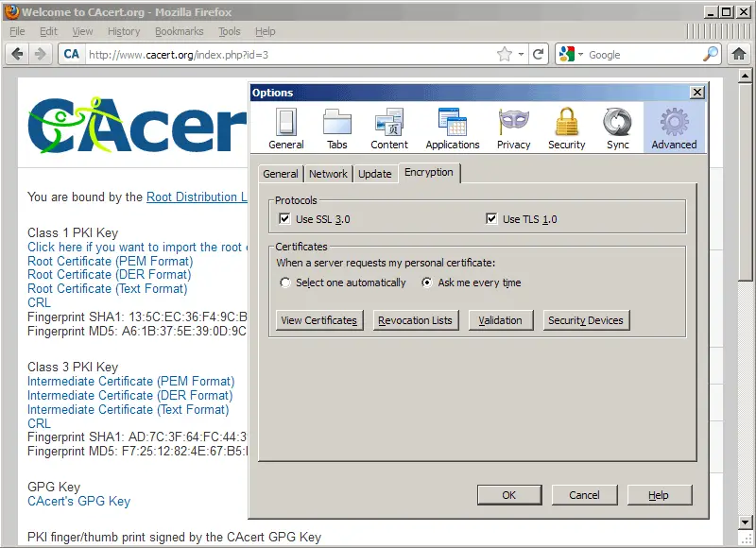The width and height of the screenshot is (756, 548).
Task: Close the Options dialog
Action: point(696,92)
